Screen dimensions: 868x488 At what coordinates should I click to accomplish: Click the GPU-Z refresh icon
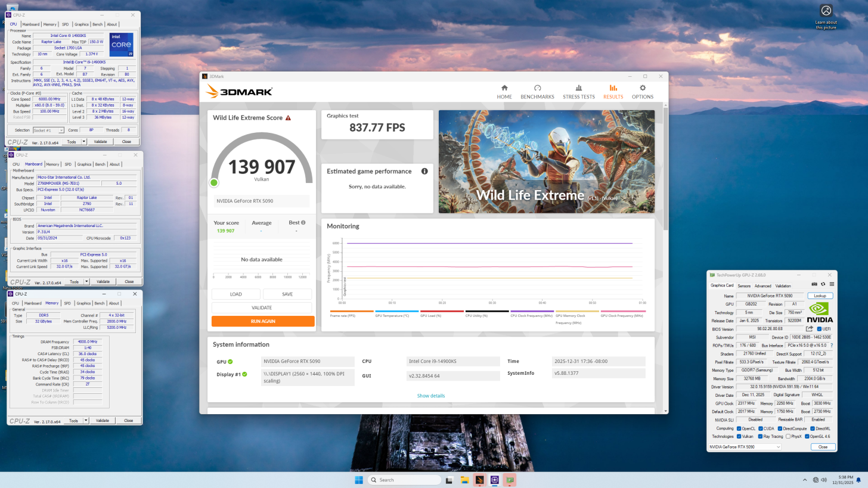pyautogui.click(x=823, y=284)
